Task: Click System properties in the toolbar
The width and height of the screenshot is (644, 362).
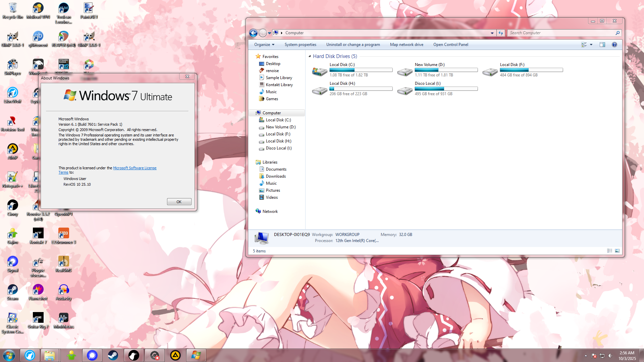Action: click(300, 45)
